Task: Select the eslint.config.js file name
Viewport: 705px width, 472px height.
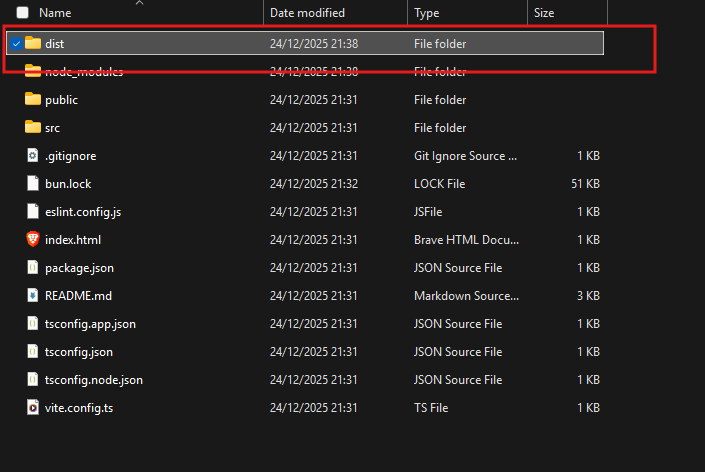Action: (x=83, y=212)
